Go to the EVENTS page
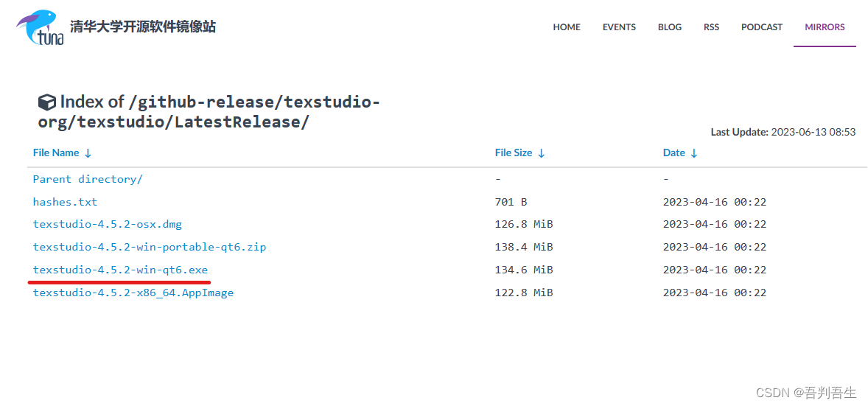Viewport: 868px width, 406px height. pyautogui.click(x=619, y=27)
